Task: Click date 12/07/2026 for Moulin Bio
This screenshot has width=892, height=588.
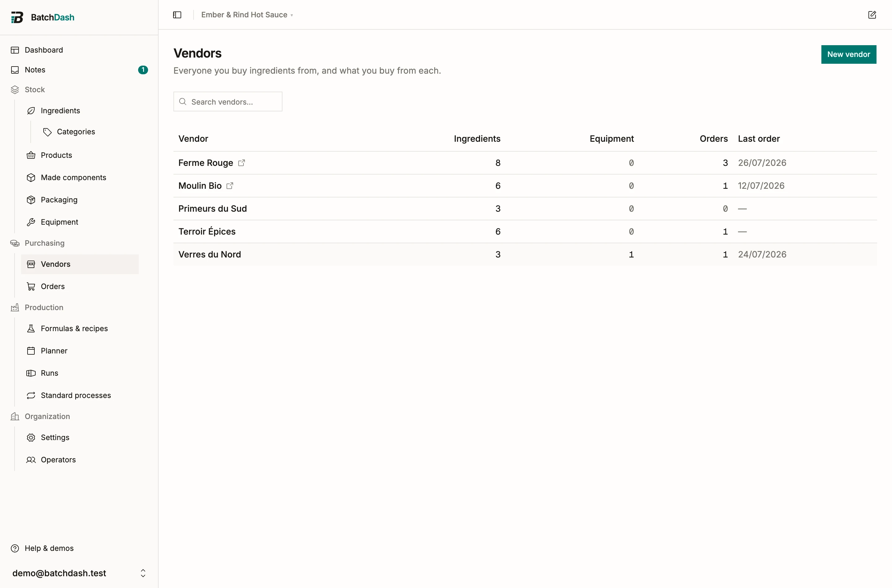Action: click(x=761, y=186)
